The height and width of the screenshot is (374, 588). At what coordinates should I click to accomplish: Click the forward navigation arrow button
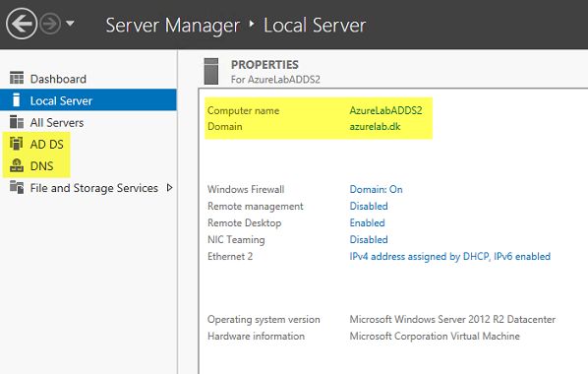[x=50, y=24]
